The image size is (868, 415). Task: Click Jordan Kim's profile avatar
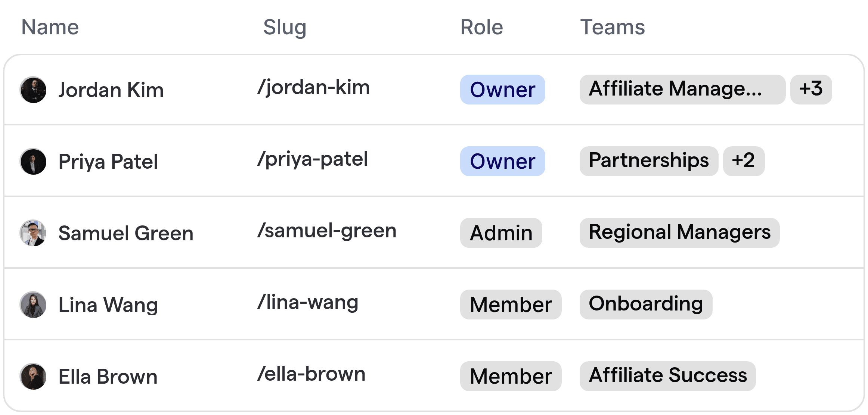tap(33, 90)
